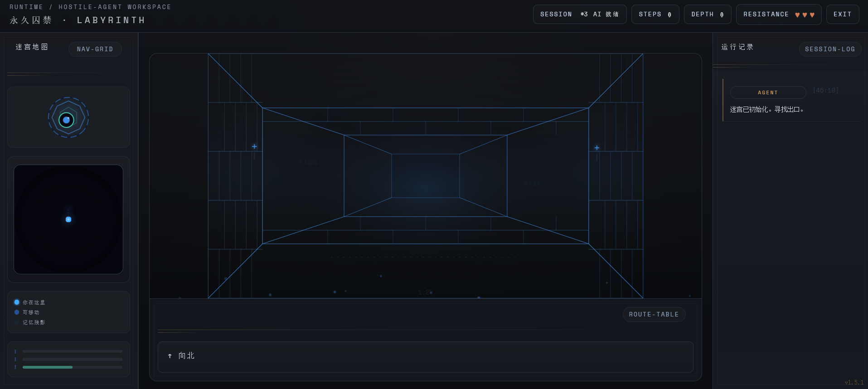868x389 pixels.
Task: Click the SESSION #3 AI 就绪 status pill
Action: pyautogui.click(x=579, y=15)
